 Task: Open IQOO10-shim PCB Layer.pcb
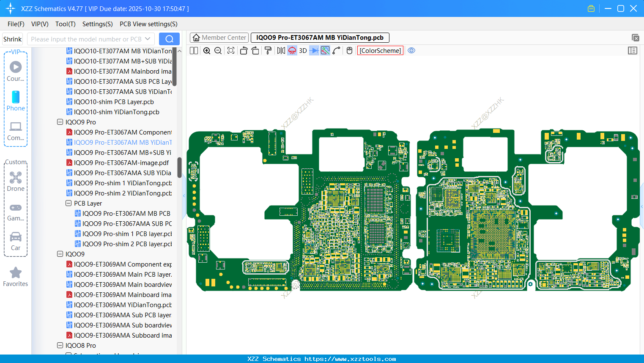pyautogui.click(x=110, y=102)
